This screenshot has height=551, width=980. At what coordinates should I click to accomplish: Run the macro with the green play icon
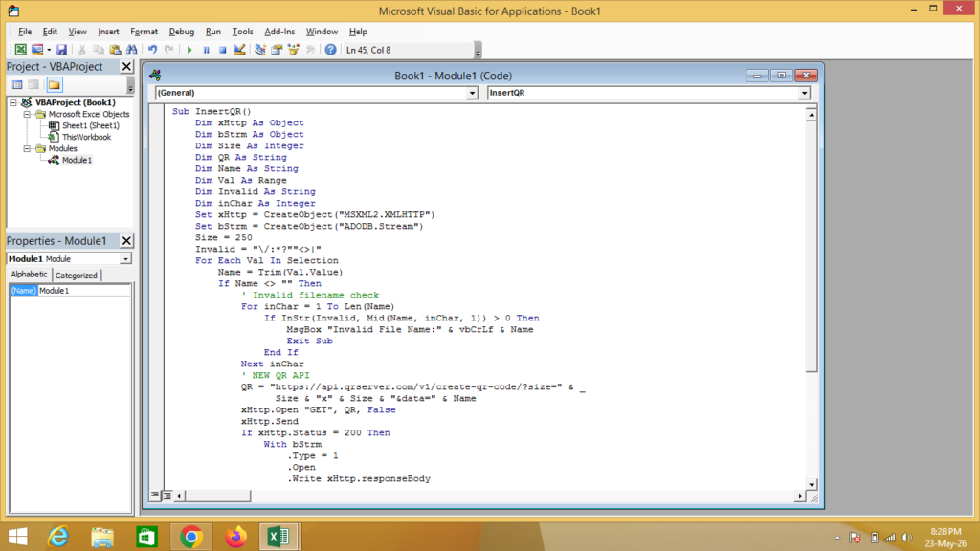(189, 50)
